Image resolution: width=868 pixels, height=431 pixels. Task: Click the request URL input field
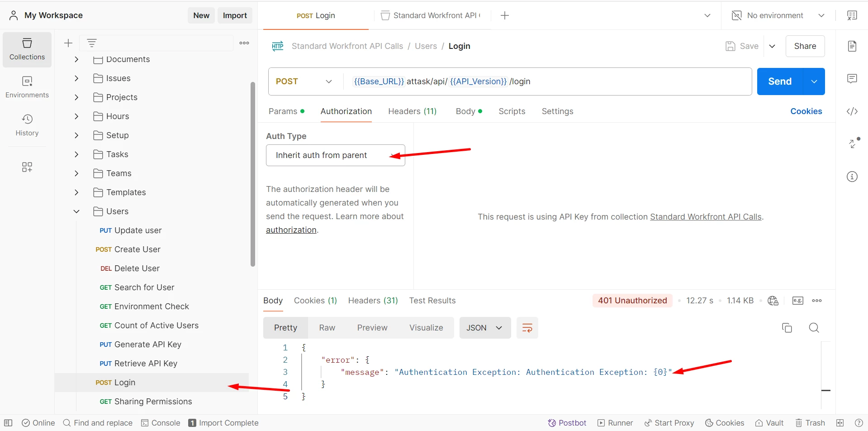(548, 81)
